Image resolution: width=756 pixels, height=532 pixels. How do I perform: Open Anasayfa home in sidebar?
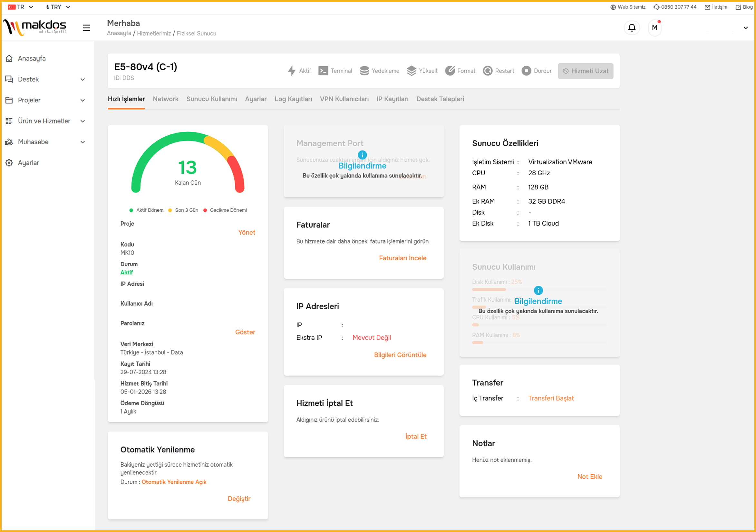click(32, 58)
